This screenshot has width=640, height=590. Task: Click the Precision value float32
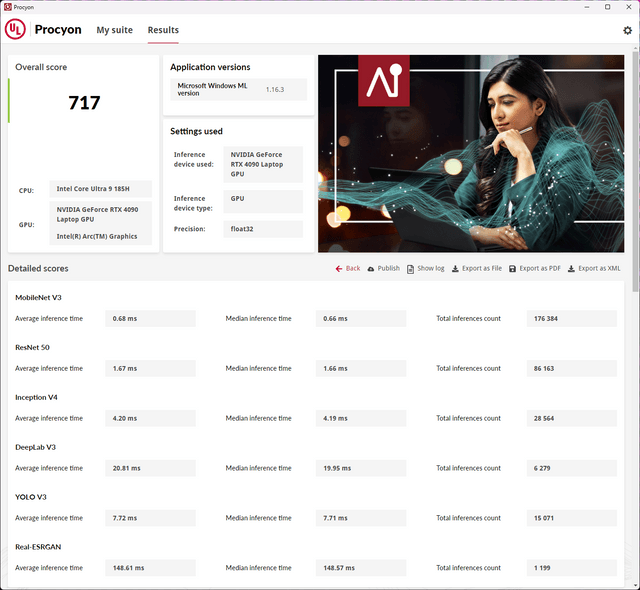click(x=263, y=229)
